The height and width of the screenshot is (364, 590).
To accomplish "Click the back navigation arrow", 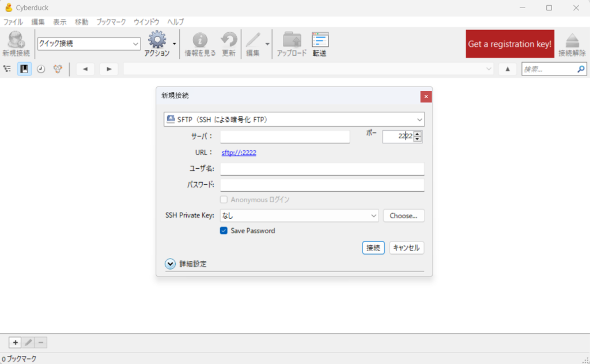I will (85, 69).
